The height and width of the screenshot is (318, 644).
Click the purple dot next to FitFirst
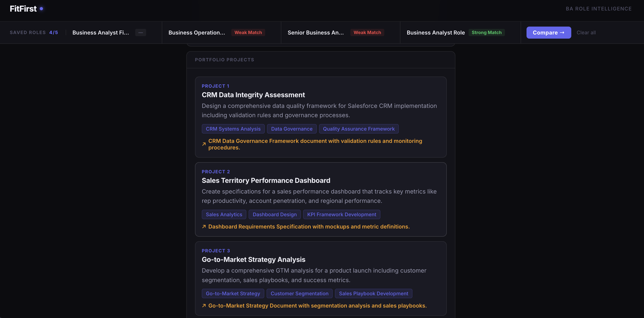(x=42, y=8)
